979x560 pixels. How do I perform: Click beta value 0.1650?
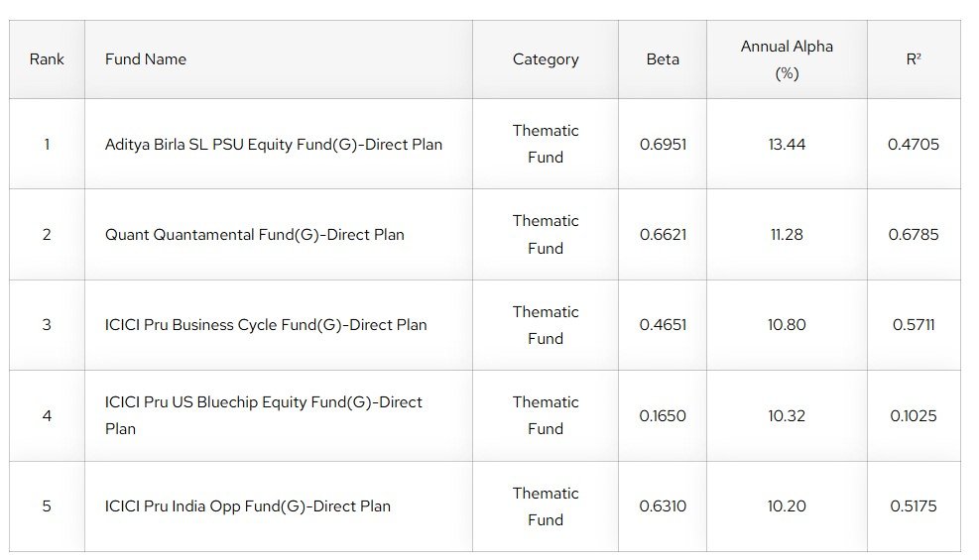coord(663,416)
